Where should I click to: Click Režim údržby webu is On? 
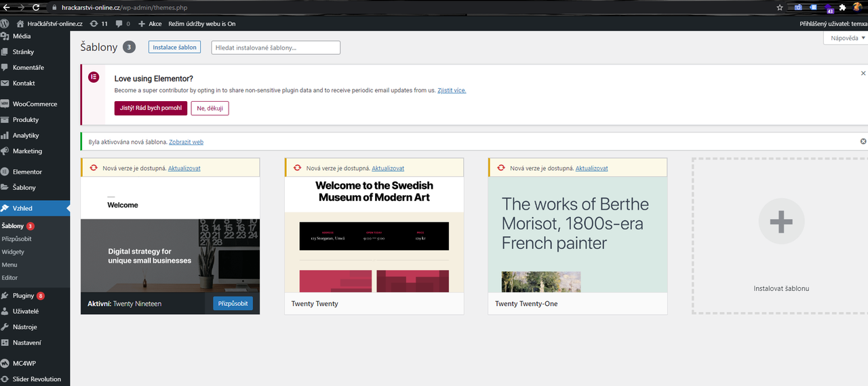tap(202, 24)
